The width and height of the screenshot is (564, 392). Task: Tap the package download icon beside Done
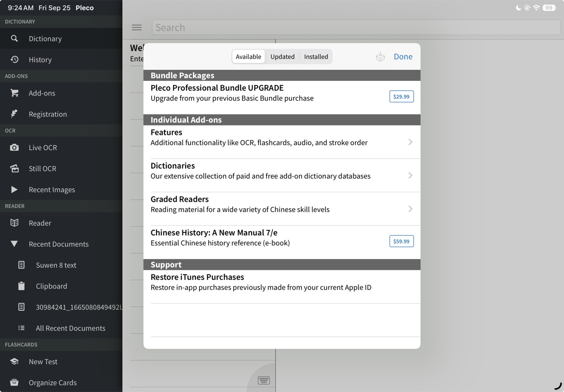pos(380,56)
